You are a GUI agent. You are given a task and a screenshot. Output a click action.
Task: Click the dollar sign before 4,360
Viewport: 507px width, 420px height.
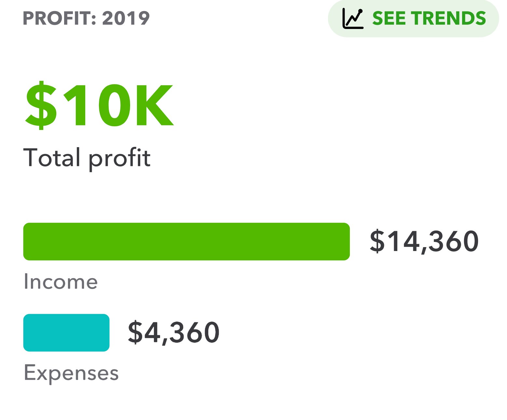135,332
